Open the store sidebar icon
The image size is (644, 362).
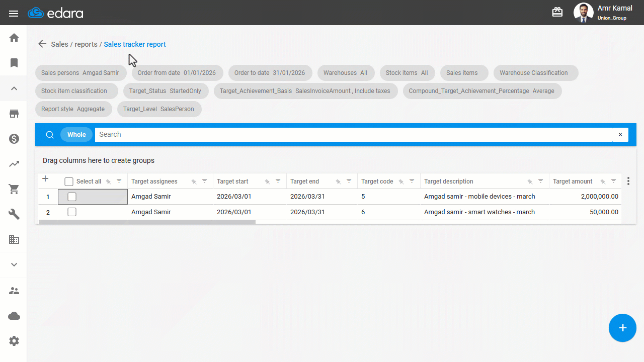(x=14, y=114)
